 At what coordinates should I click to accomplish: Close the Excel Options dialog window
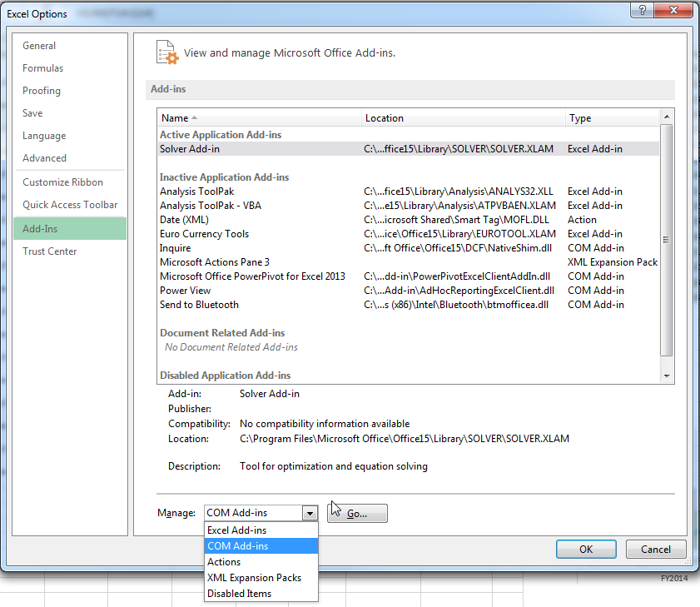[x=673, y=10]
